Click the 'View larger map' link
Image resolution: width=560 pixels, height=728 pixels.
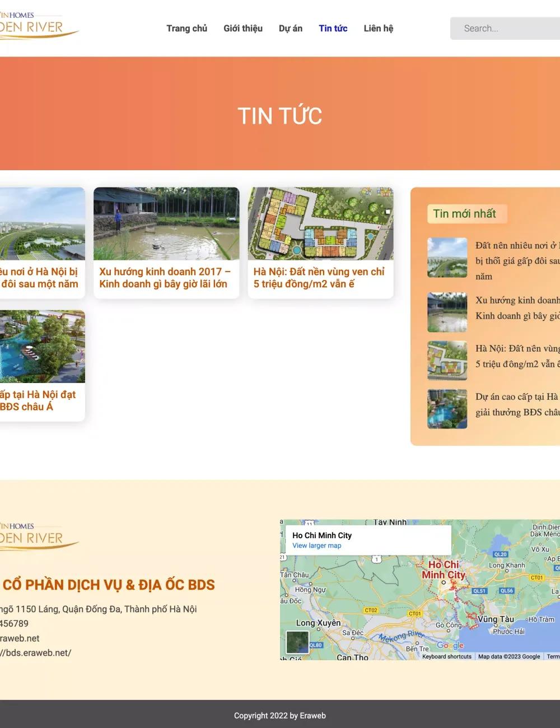(317, 545)
